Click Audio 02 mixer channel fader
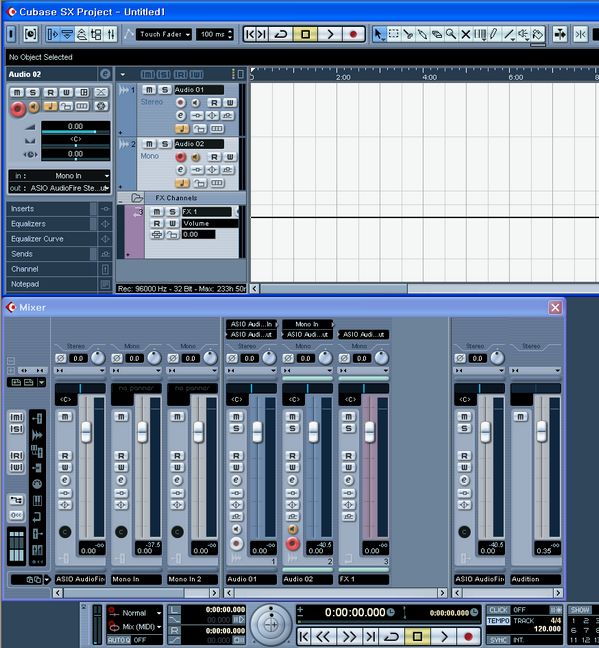 pos(313,432)
